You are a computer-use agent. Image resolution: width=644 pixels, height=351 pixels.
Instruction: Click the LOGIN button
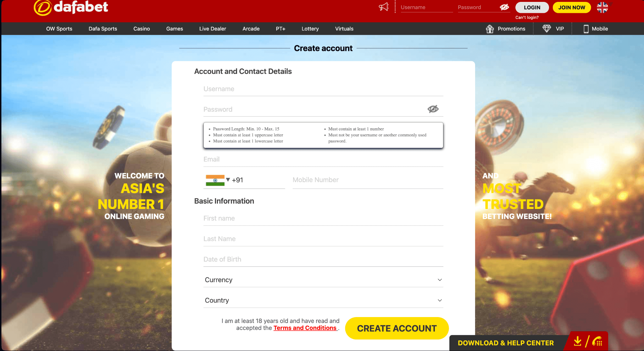[x=532, y=7]
